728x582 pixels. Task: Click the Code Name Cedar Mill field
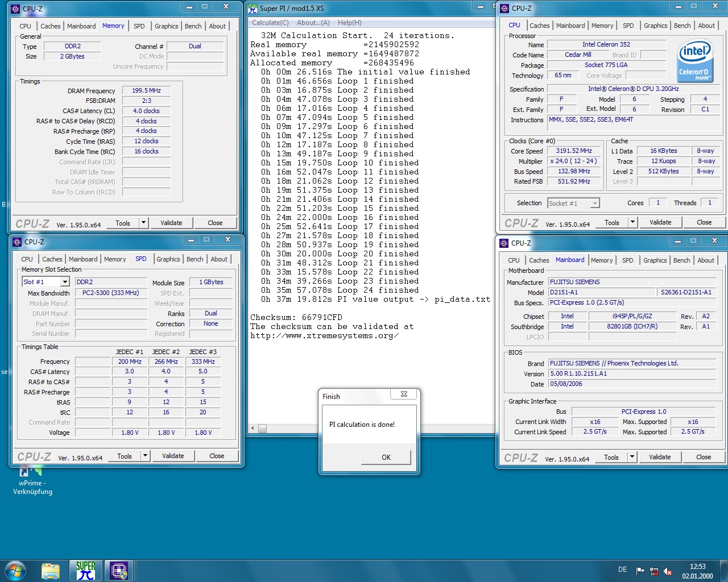pyautogui.click(x=578, y=55)
